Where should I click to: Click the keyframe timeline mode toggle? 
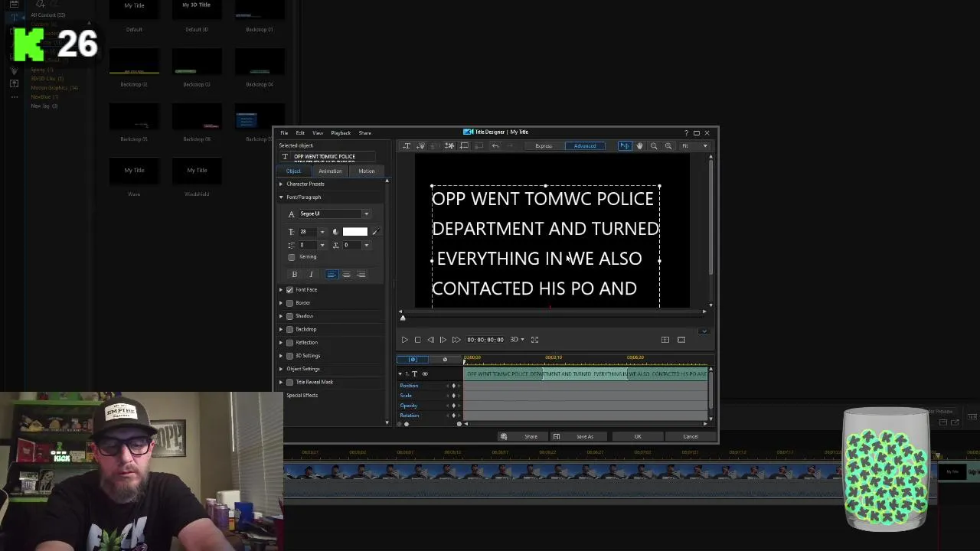[413, 360]
